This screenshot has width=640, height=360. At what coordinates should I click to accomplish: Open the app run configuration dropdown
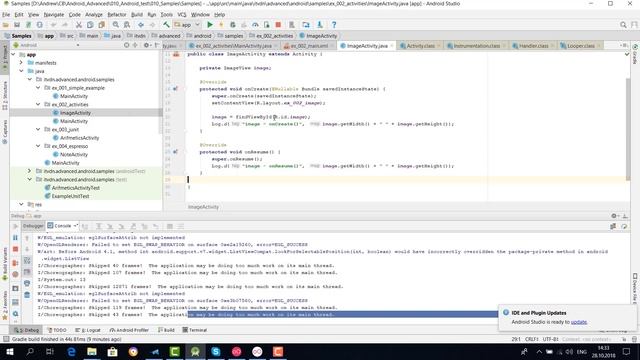tap(188, 25)
